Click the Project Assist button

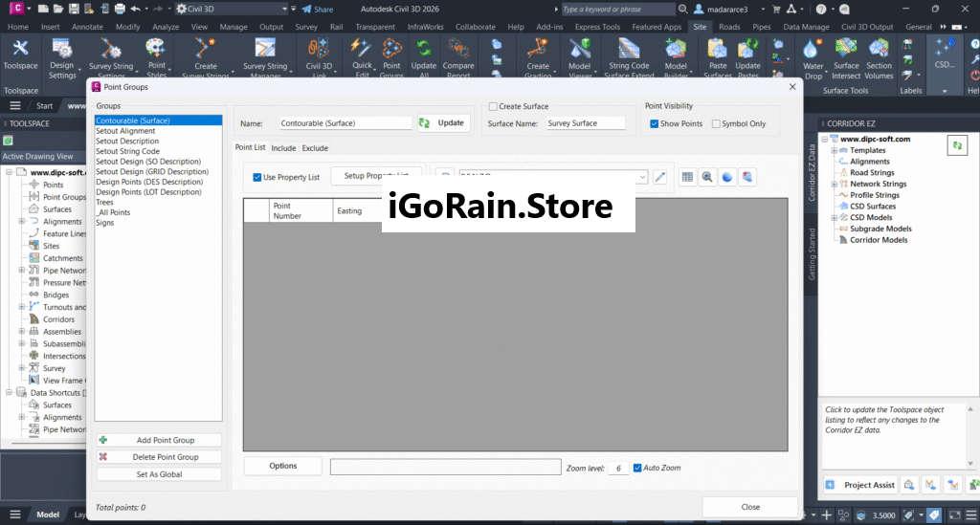pos(860,485)
